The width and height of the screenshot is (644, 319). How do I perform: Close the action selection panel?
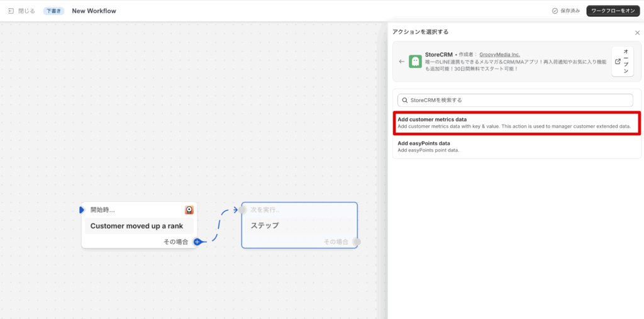pos(638,33)
